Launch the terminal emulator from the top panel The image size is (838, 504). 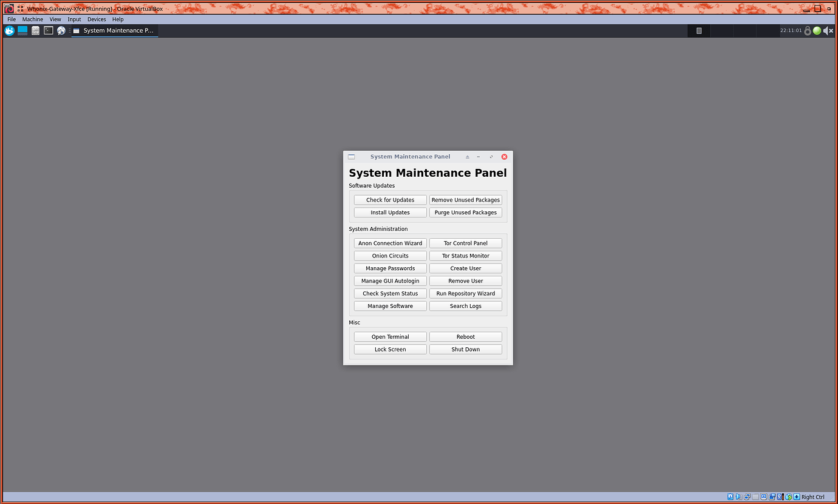coord(48,30)
